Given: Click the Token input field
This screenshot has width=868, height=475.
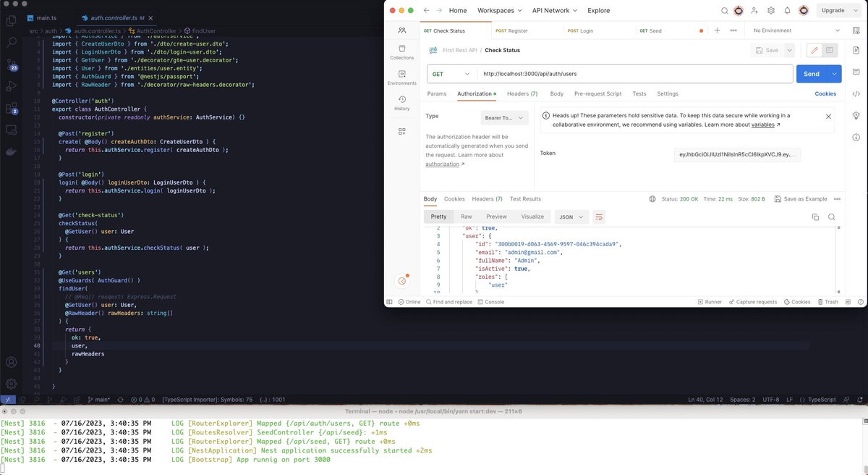Looking at the screenshot, I should [737, 155].
